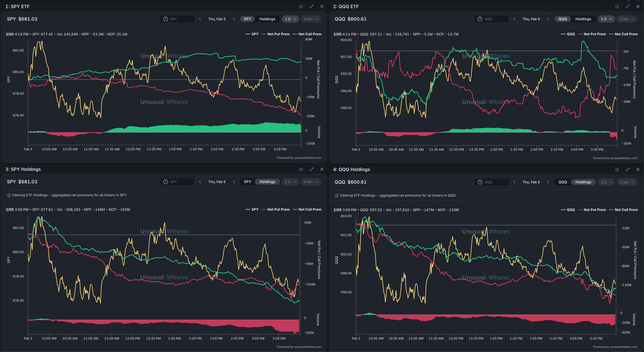644x352 pixels.
Task: Open the 1 D range dropdown in SPY ETF
Action: (290, 19)
